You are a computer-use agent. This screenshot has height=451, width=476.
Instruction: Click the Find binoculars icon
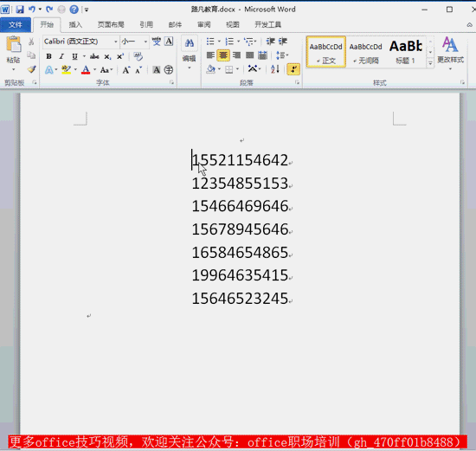tap(190, 43)
